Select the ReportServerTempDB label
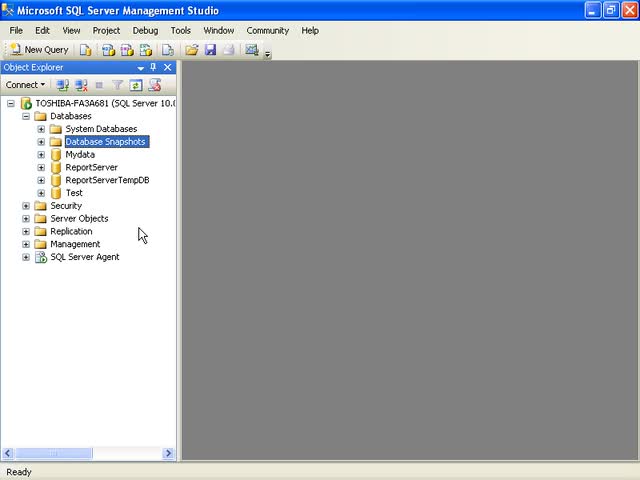The image size is (640, 480). [107, 180]
